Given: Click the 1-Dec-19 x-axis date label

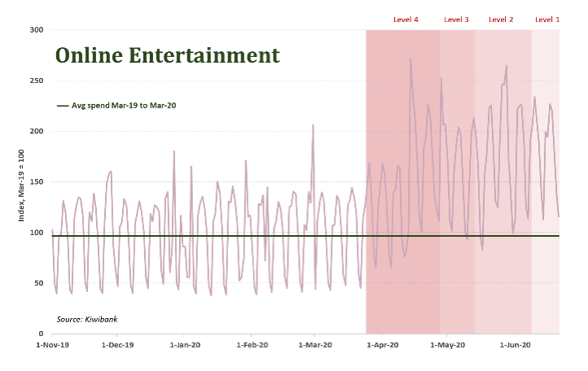Looking at the screenshot, I should [118, 345].
